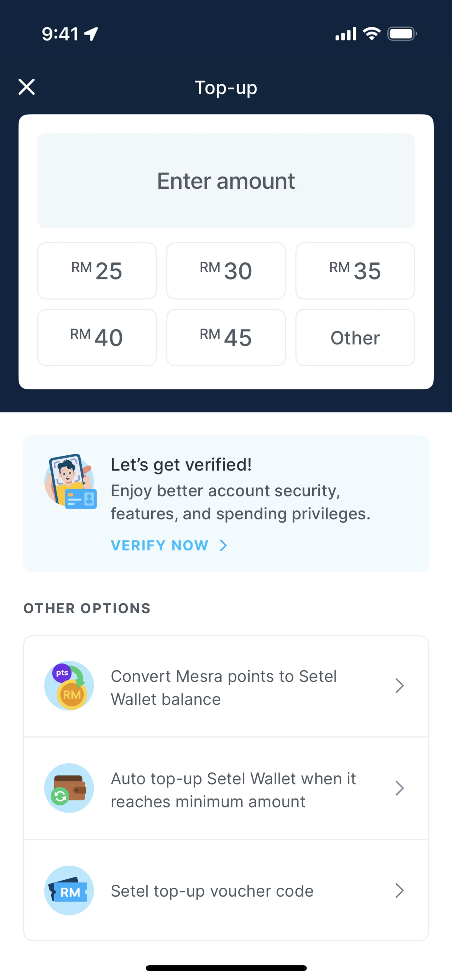Expand the Auto top-up row chevron
The width and height of the screenshot is (452, 980).
click(399, 788)
